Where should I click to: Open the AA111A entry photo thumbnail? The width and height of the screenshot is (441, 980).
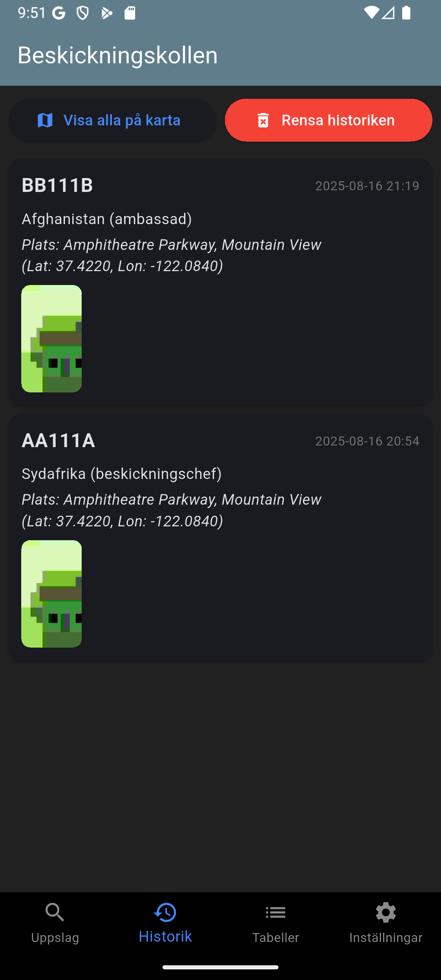pyautogui.click(x=51, y=594)
